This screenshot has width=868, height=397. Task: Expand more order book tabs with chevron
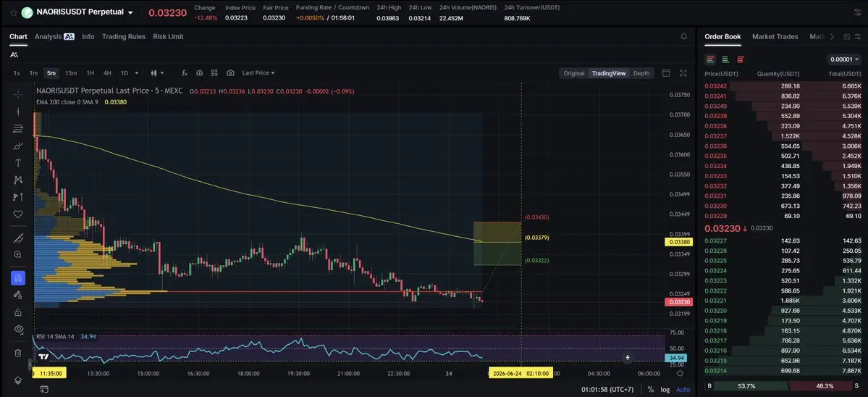pos(832,36)
